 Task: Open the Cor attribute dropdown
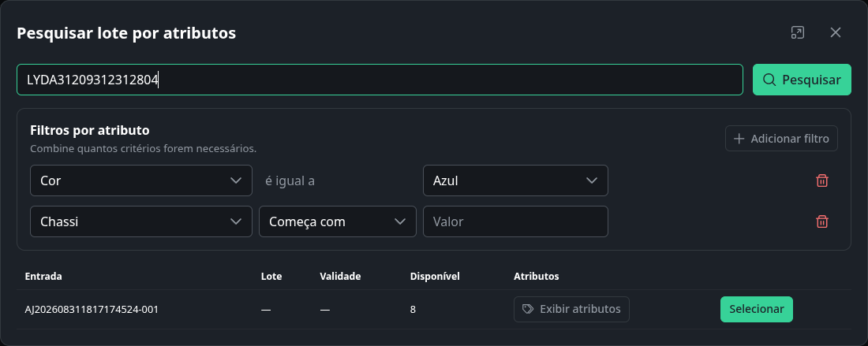click(141, 180)
